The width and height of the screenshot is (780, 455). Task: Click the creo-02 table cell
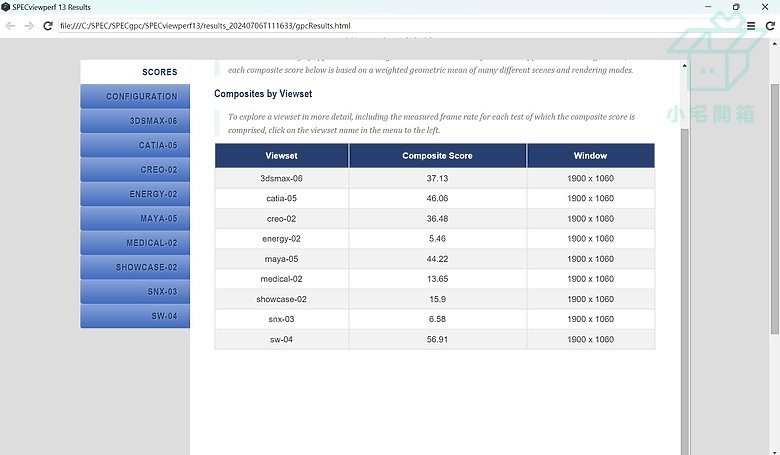point(282,219)
